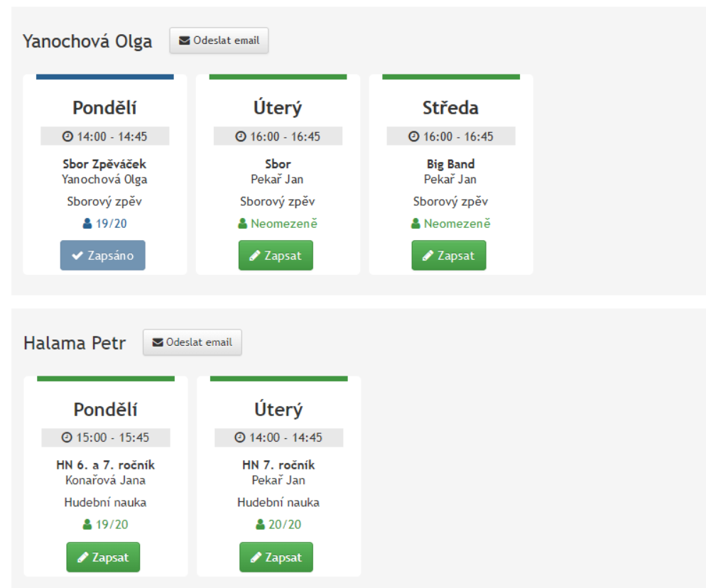The height and width of the screenshot is (588, 706).
Task: Click envelope icon next to Yanochová Olga
Action: click(185, 40)
